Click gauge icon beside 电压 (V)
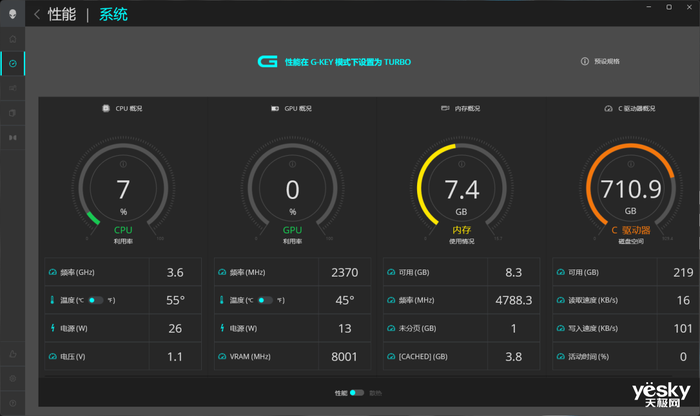The width and height of the screenshot is (700, 416). (x=53, y=356)
